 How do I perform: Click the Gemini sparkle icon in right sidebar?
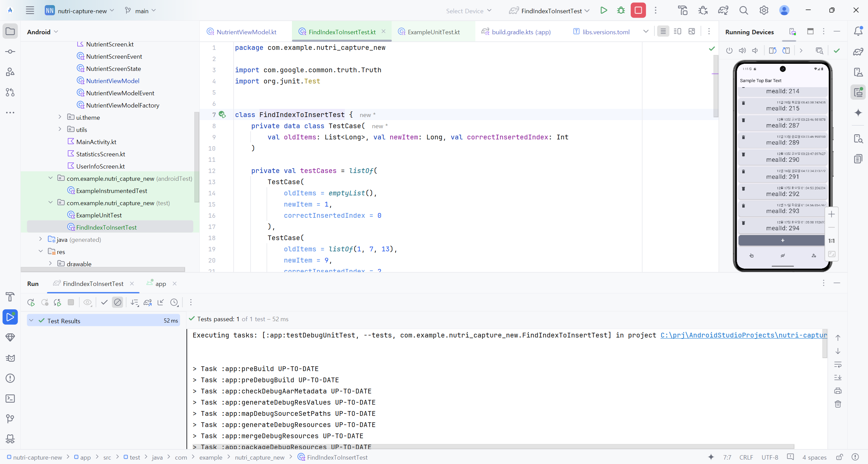point(858,113)
